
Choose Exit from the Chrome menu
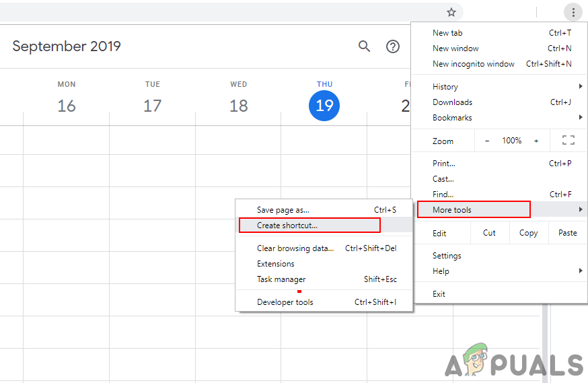pyautogui.click(x=500, y=294)
